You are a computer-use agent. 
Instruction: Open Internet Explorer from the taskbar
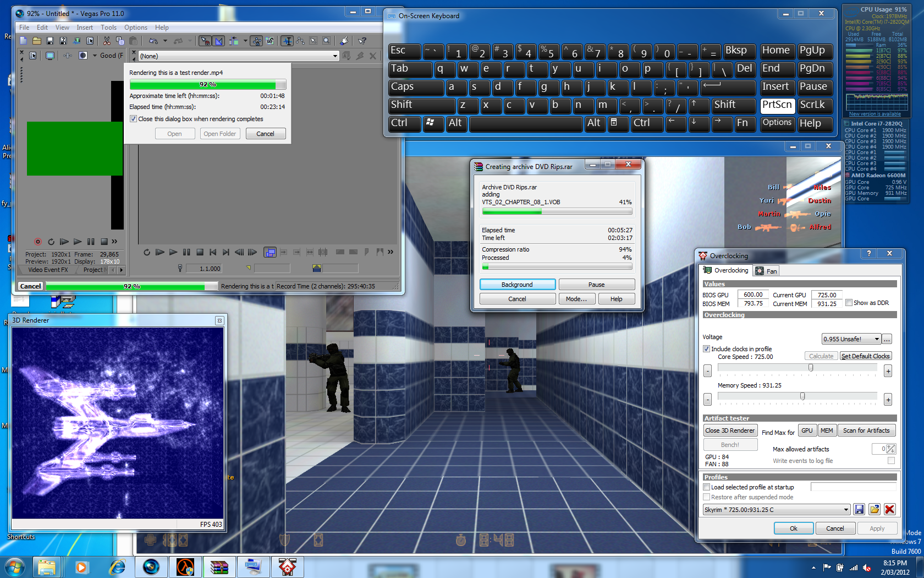coord(117,566)
